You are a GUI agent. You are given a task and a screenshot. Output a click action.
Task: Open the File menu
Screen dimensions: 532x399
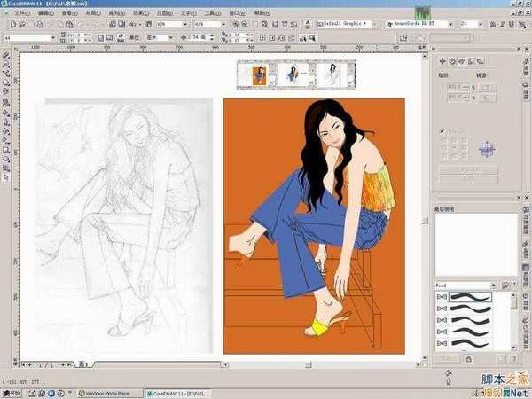click(20, 14)
